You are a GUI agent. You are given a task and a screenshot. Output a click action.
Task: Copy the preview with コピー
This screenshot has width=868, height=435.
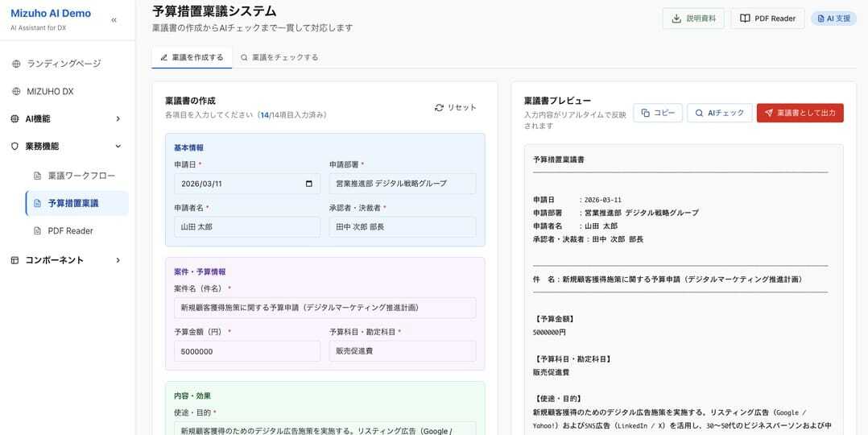tap(658, 113)
